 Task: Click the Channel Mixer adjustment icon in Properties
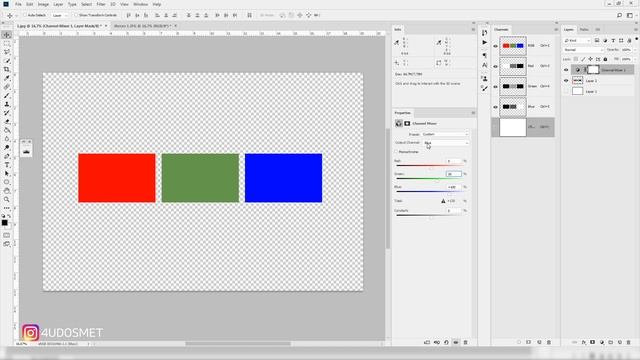click(x=399, y=123)
